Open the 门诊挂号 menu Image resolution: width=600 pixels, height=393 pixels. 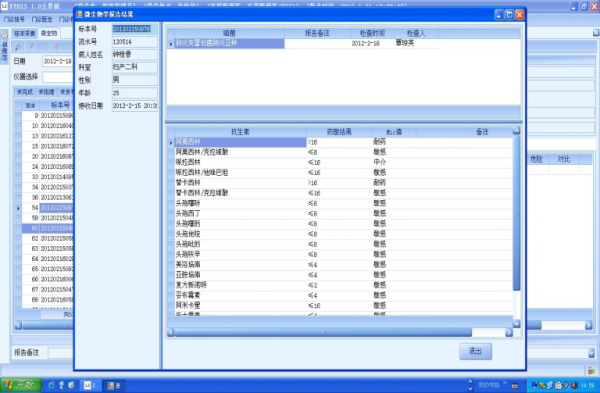click(14, 19)
